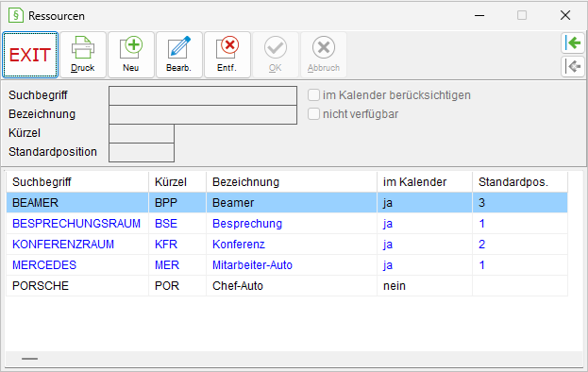588x372 pixels.
Task: Click the Besprechung description cell
Action: [292, 224]
